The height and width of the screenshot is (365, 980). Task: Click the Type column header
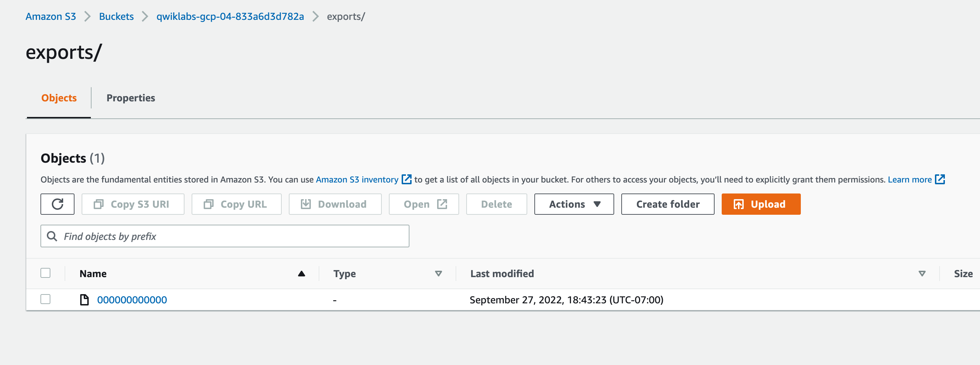tap(345, 274)
